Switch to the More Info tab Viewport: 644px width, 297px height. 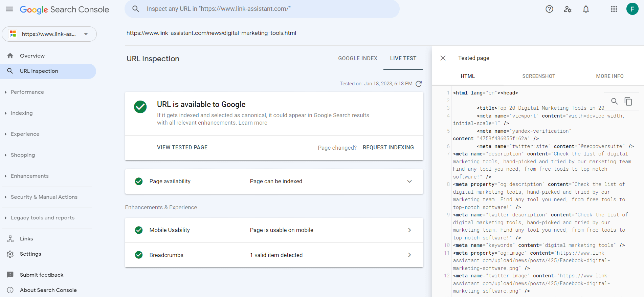coord(610,76)
